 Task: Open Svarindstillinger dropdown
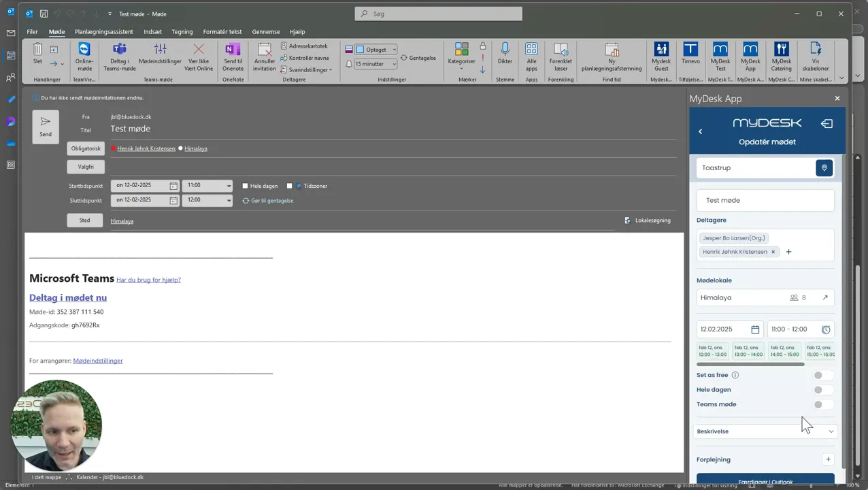(306, 69)
